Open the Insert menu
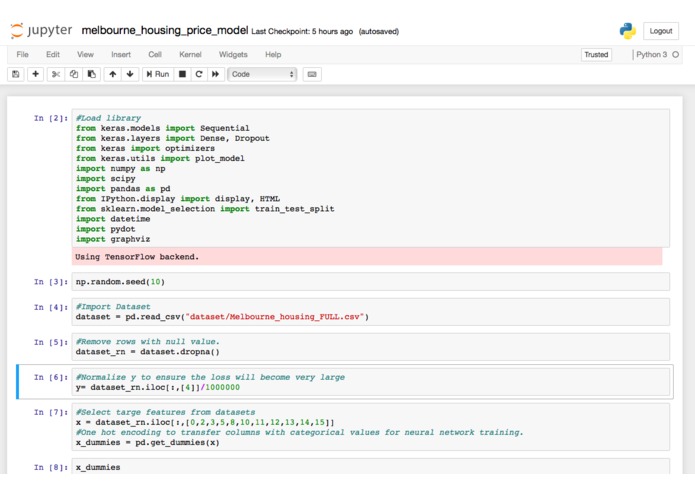Screen dimensions: 695x494 click(121, 54)
